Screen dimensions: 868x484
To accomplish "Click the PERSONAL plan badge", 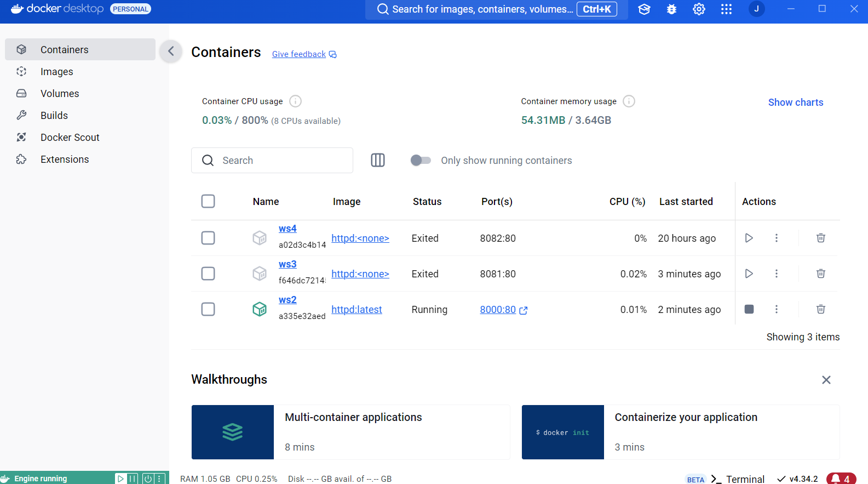I will (x=130, y=9).
